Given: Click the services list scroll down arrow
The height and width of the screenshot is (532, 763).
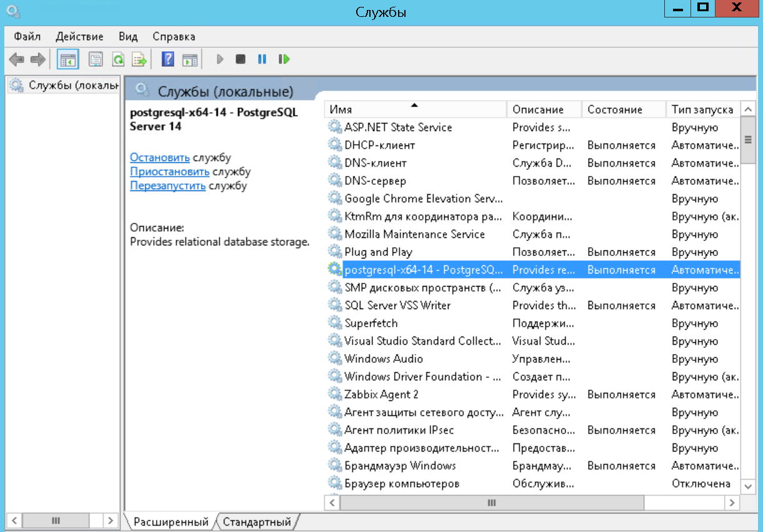Looking at the screenshot, I should point(748,486).
